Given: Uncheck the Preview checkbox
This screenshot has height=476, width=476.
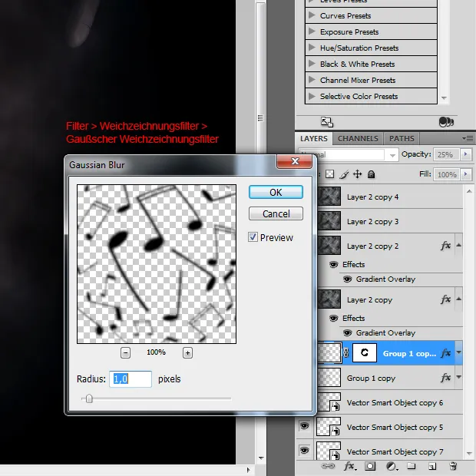Looking at the screenshot, I should tap(253, 238).
